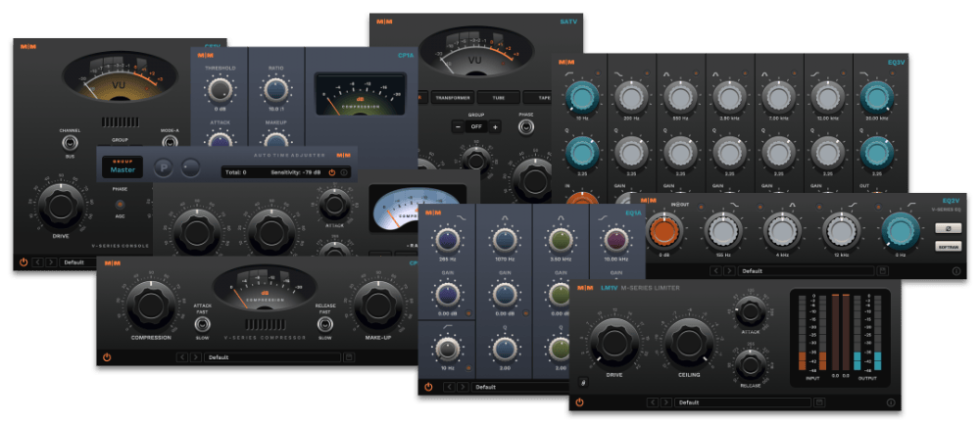Open Default preset dropdown in LM1V limiter
The width and height of the screenshot is (980, 424).
coord(743,402)
